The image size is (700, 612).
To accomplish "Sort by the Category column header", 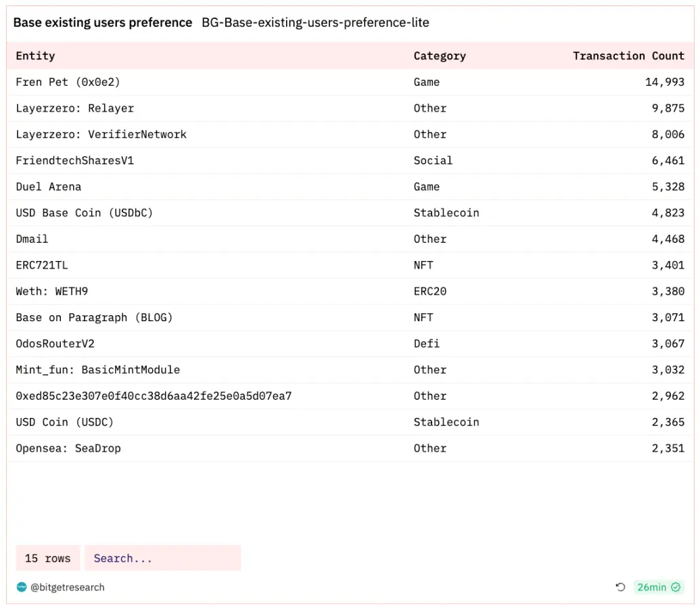I will pos(440,55).
